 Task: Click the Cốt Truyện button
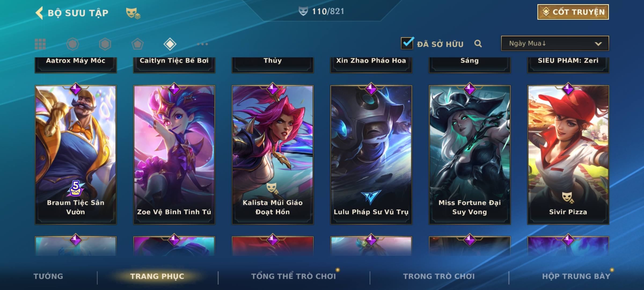[573, 12]
